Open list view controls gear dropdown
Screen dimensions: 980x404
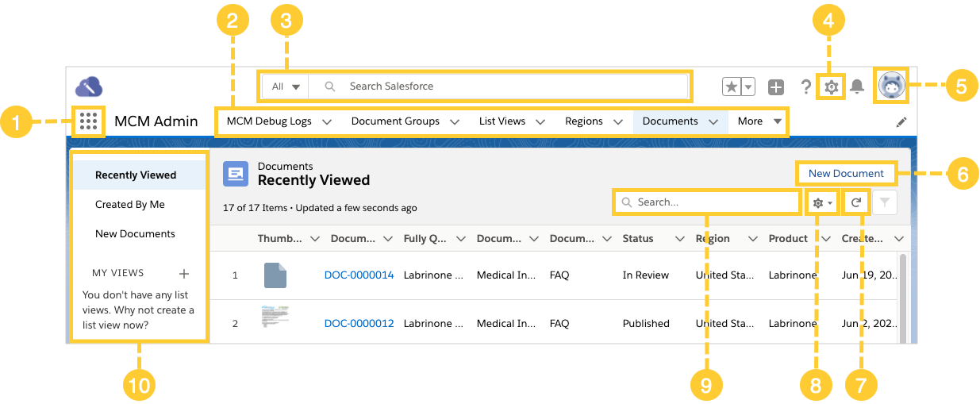tap(821, 202)
